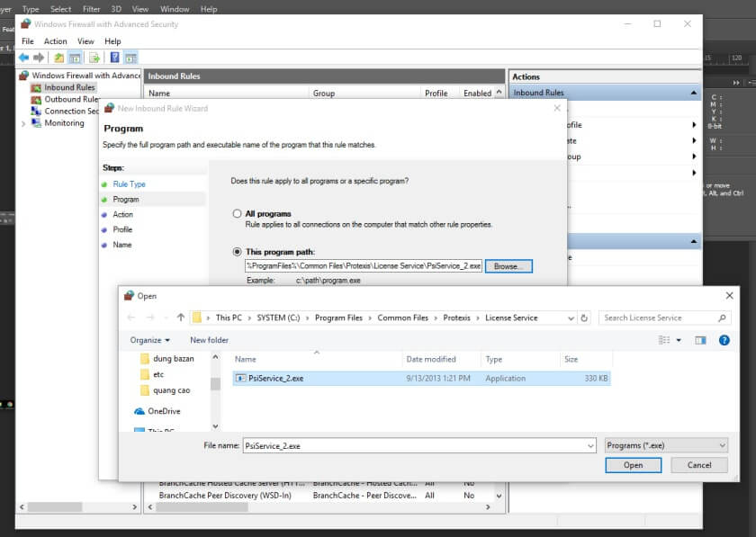Click the Back arrow in firewall toolbar
This screenshot has width=756, height=537.
[x=23, y=58]
